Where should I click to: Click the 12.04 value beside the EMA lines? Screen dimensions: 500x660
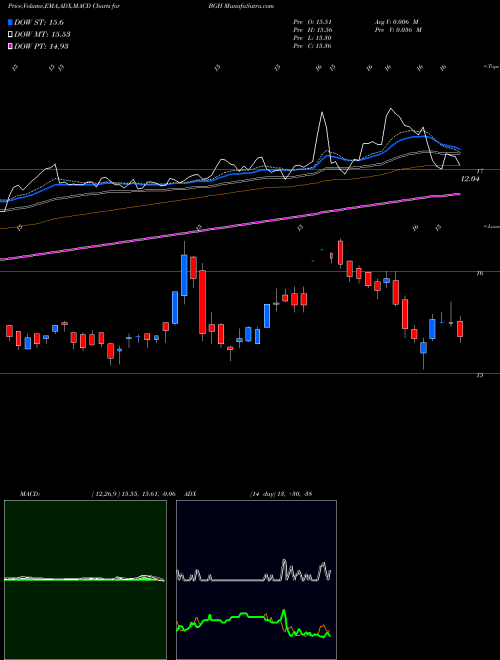click(471, 179)
